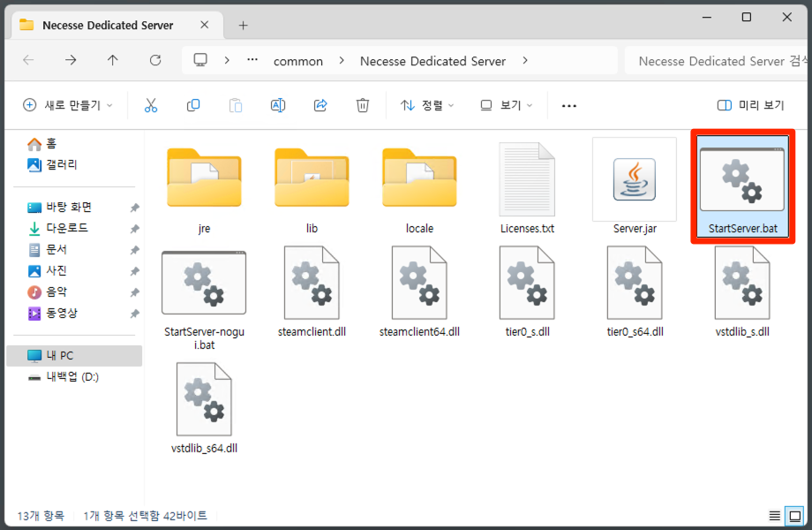This screenshot has width=812, height=530.
Task: Click the Share icon in toolbar
Action: pos(320,105)
